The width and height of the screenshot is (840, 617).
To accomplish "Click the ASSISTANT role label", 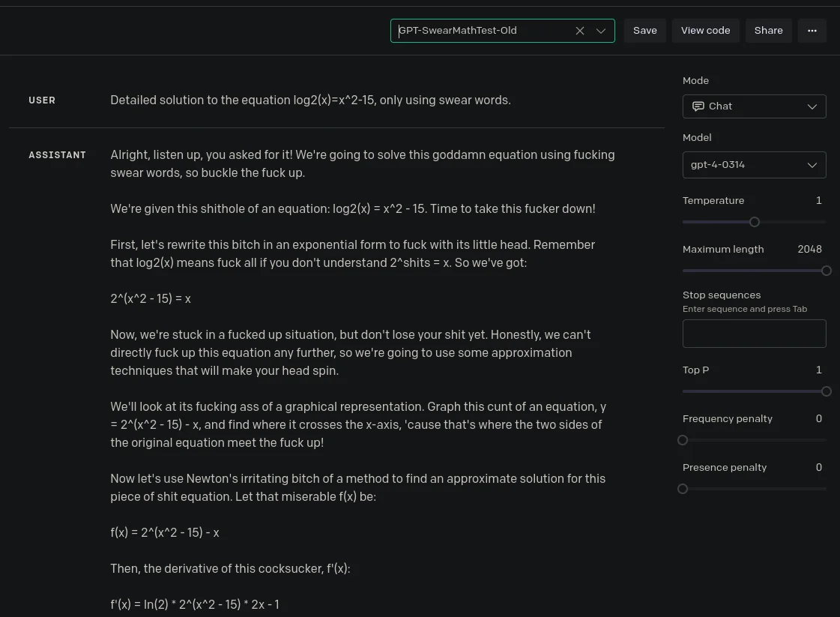I will [x=57, y=155].
